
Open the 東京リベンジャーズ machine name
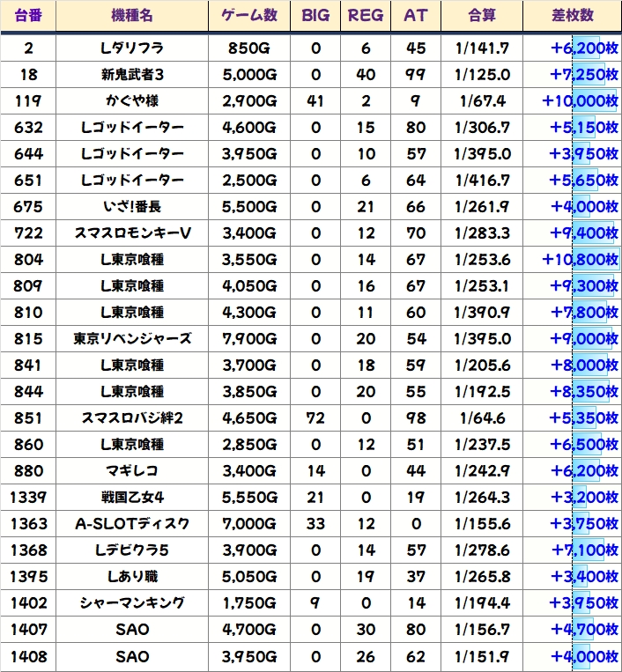click(132, 339)
